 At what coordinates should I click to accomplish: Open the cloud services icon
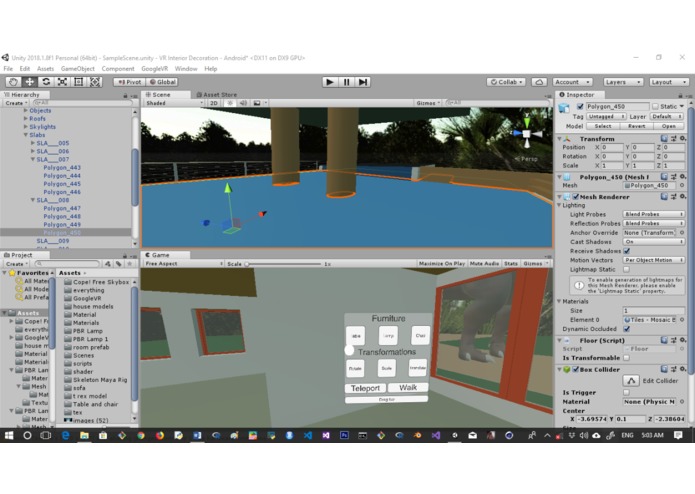pyautogui.click(x=539, y=82)
